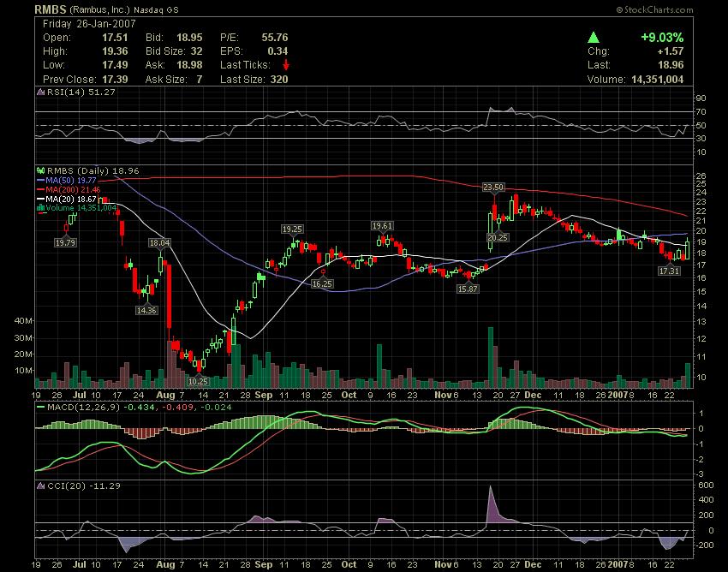Image resolution: width=728 pixels, height=572 pixels.
Task: Click the Dec label under the CCI panel
Action: tap(533, 564)
